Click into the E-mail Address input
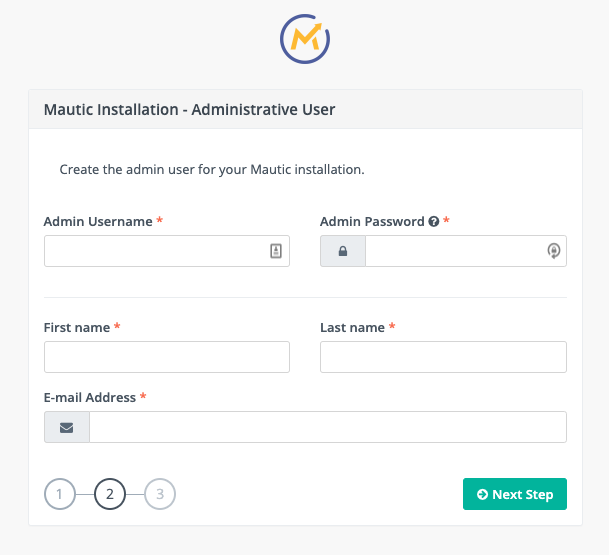Viewport: 609px width, 555px height. tap(328, 427)
